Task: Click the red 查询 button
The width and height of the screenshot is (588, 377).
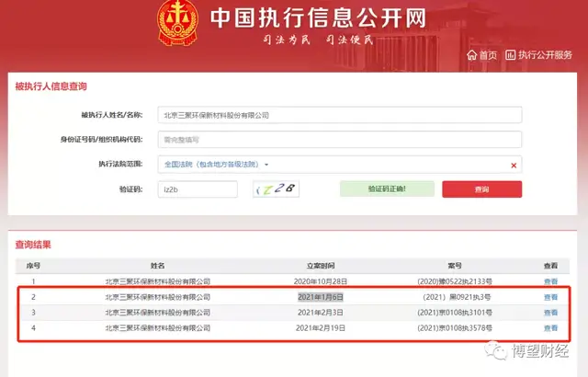Action: click(x=481, y=189)
